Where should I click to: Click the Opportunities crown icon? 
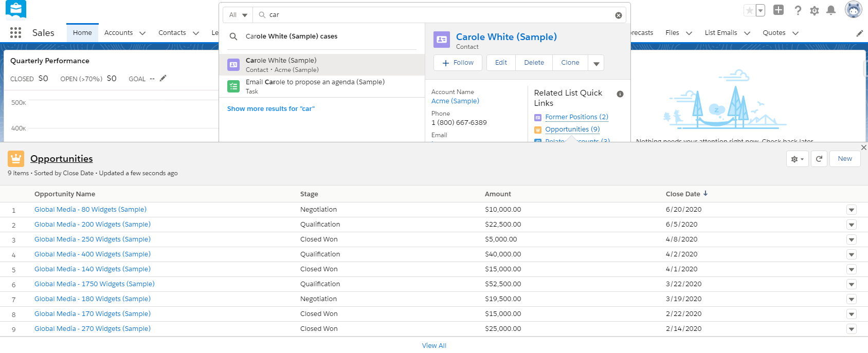click(16, 159)
